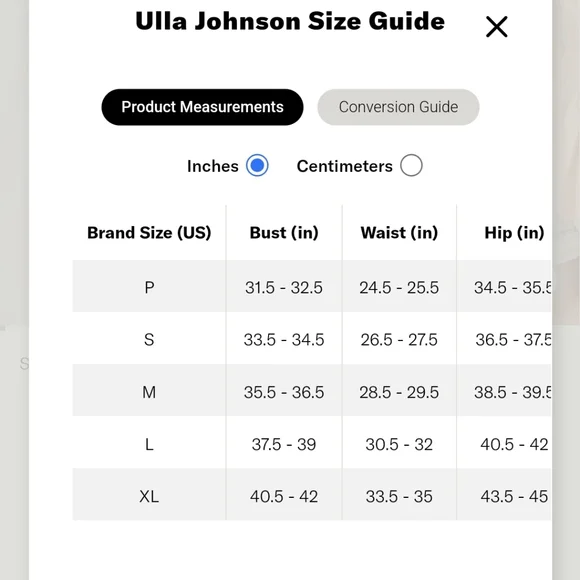Image resolution: width=580 pixels, height=580 pixels.
Task: Click the 37.5 - 39 bust cell
Action: tap(284, 444)
